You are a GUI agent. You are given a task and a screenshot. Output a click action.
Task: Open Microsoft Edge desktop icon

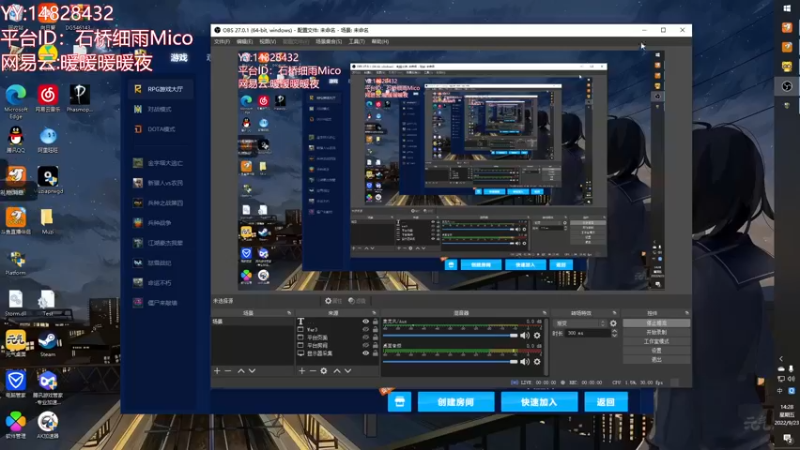[x=16, y=102]
